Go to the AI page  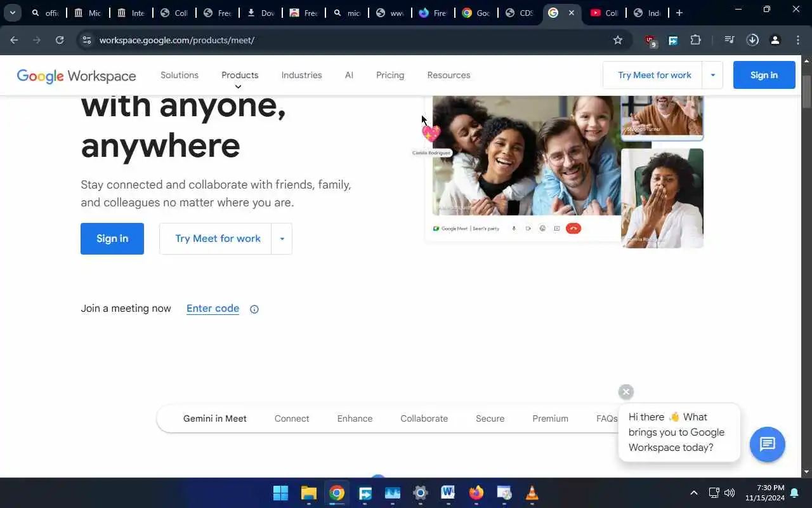point(349,75)
